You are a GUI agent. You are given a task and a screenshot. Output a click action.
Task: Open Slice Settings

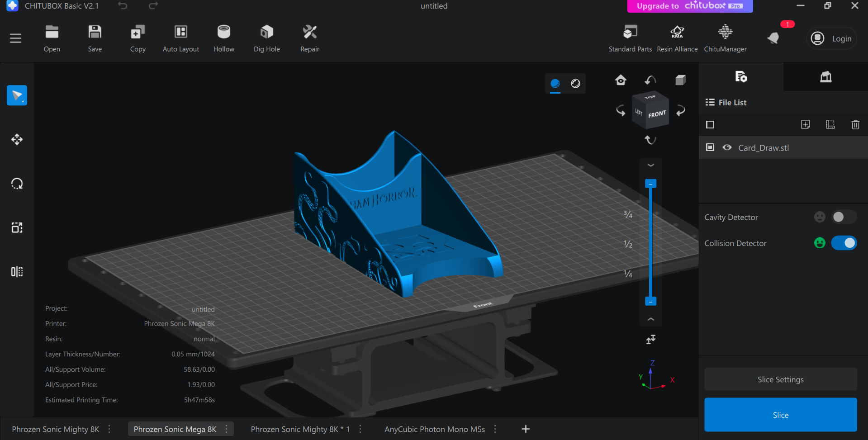pyautogui.click(x=781, y=379)
